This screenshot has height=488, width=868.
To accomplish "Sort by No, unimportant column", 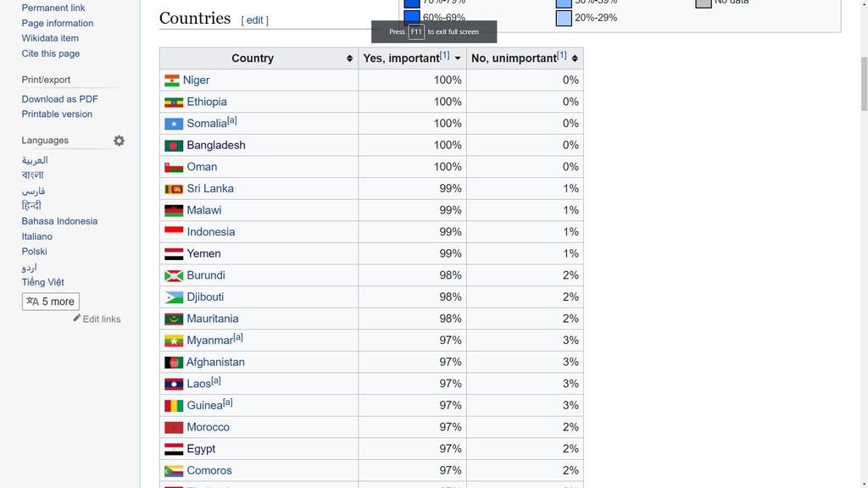I will coord(575,58).
